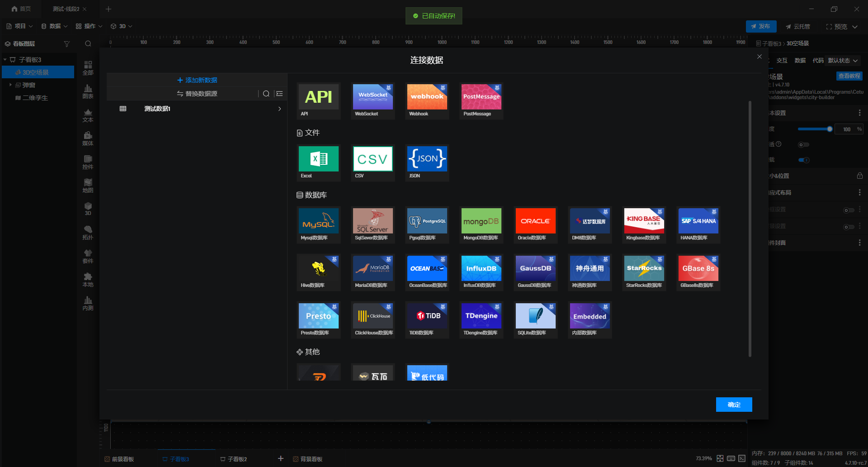This screenshot has height=467, width=868.
Task: Click the layer filter funnel icon
Action: click(67, 44)
